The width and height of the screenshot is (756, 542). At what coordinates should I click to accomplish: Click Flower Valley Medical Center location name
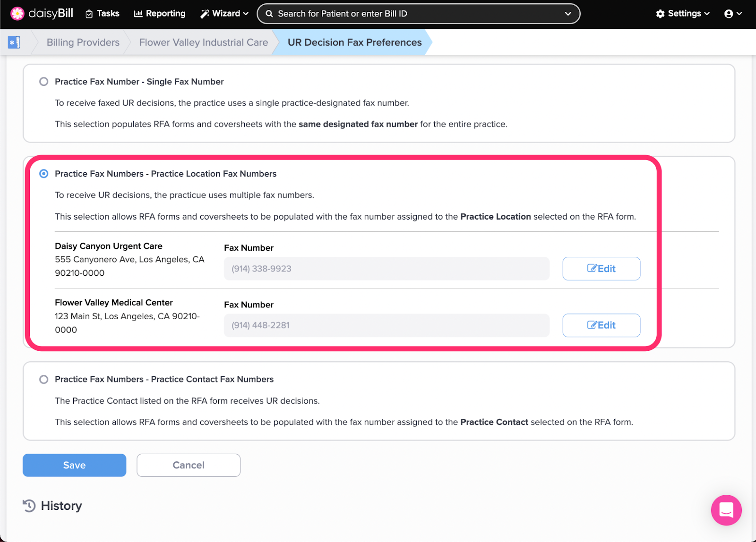[x=114, y=303]
